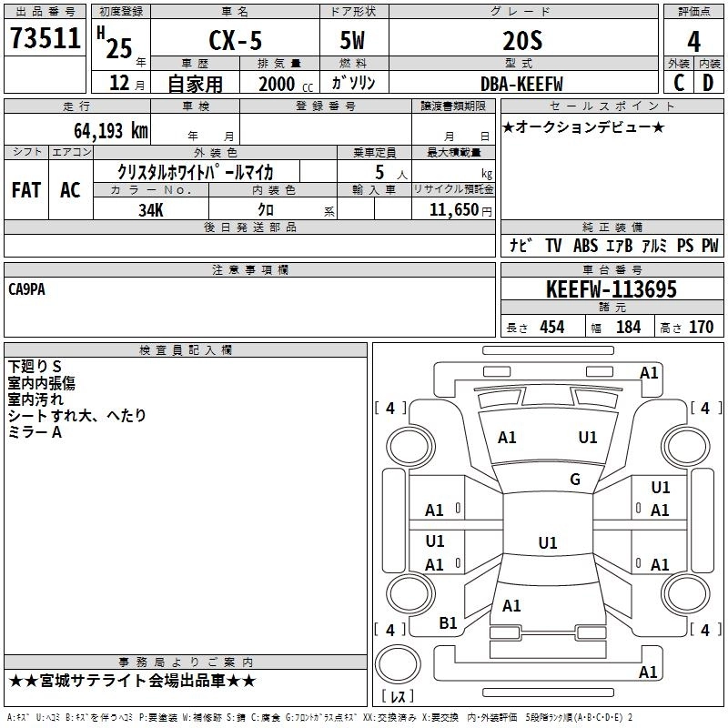This screenshot has height=728, width=728.
Task: Click the U1 mark on the hood
Action: tap(588, 438)
